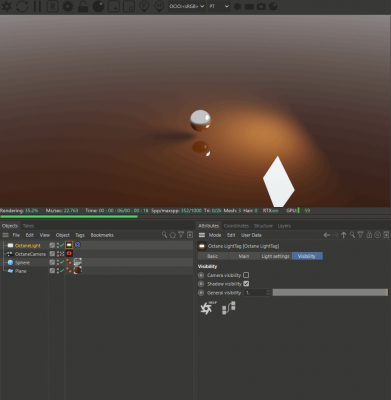The width and height of the screenshot is (391, 400).
Task: Uncheck the Shadow visibility checkbox
Action: point(246,284)
